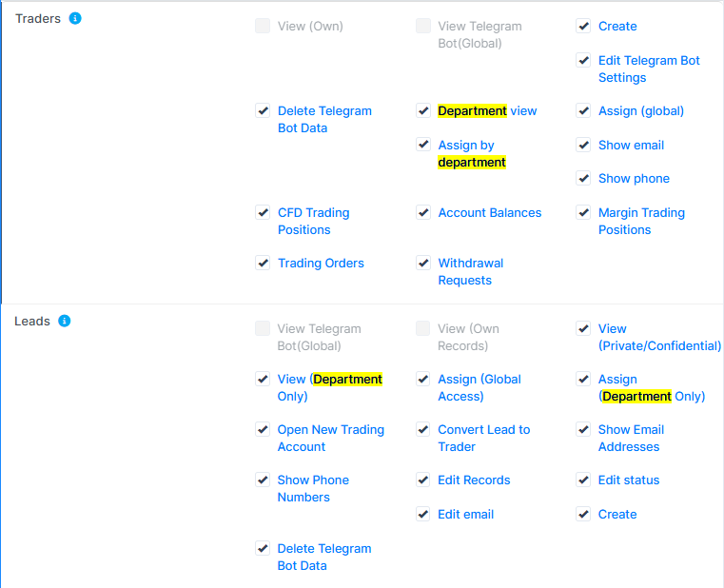Toggle the Account Balances checkbox
The height and width of the screenshot is (588, 724).
coord(423,213)
